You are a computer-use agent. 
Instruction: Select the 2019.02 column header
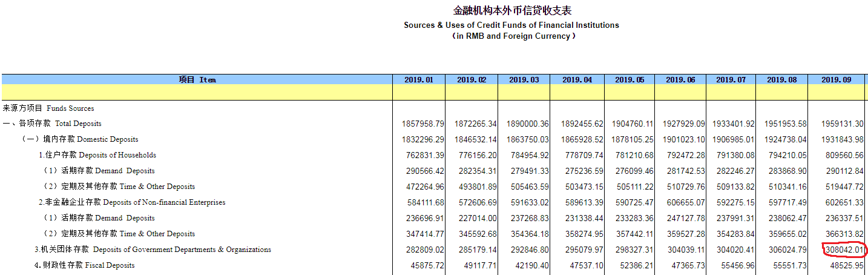pyautogui.click(x=472, y=79)
